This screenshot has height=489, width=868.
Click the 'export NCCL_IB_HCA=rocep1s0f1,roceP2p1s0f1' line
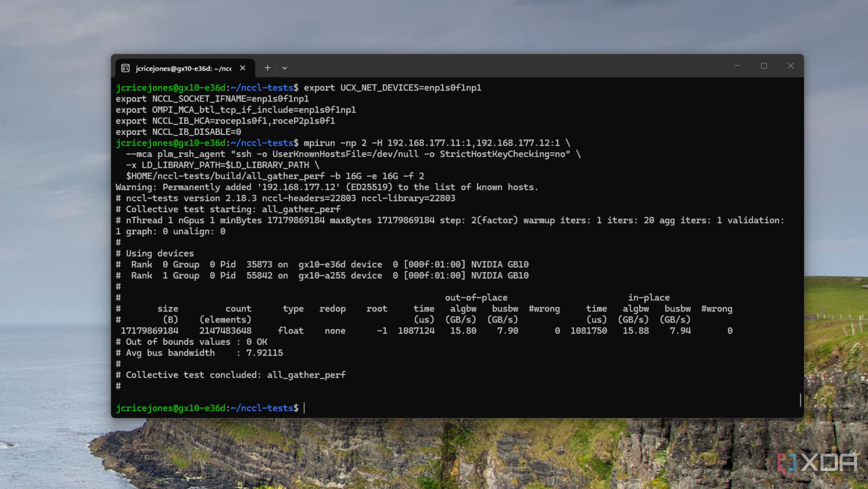pyautogui.click(x=225, y=121)
